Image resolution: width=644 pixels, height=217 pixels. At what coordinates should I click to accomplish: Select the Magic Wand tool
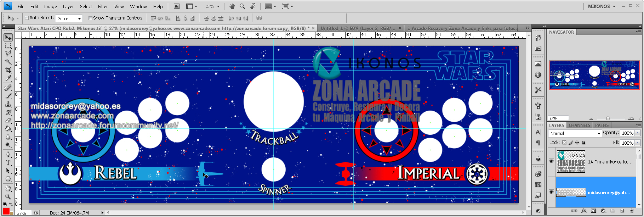[8, 62]
